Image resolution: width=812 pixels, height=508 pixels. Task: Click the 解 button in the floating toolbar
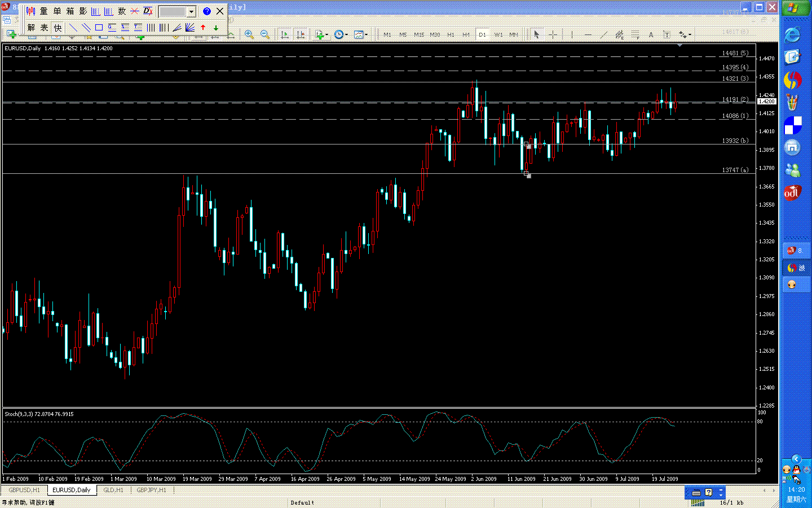point(31,28)
